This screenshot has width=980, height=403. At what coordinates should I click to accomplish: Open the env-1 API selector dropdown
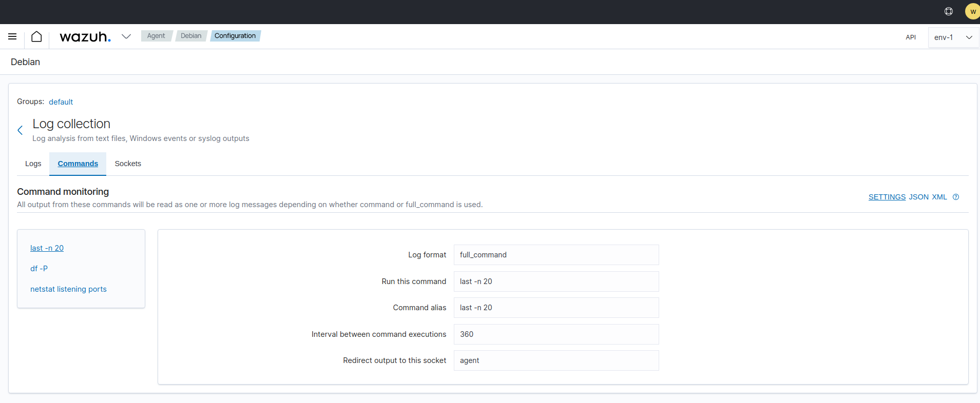(953, 37)
